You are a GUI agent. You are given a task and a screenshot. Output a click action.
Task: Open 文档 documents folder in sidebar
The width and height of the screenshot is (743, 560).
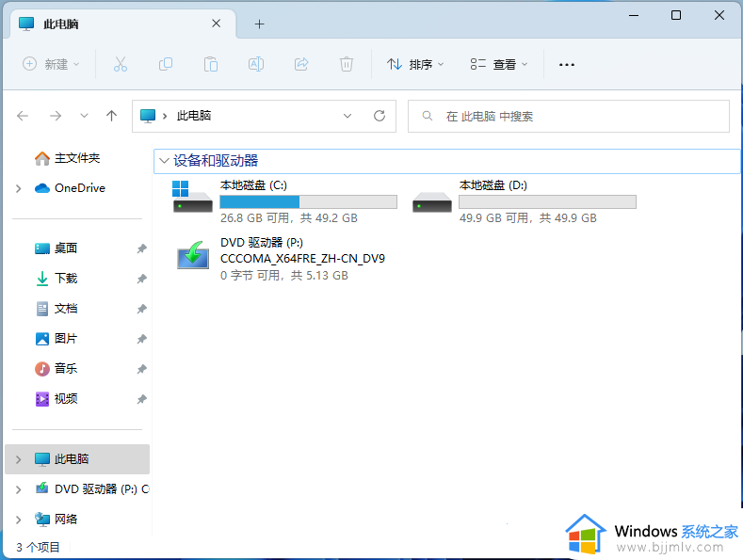56,309
